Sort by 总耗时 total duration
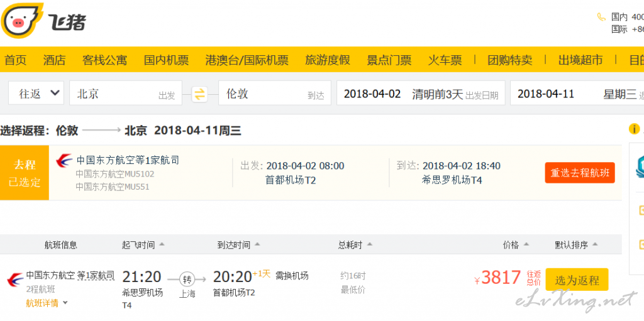This screenshot has width=644, height=321. (355, 245)
